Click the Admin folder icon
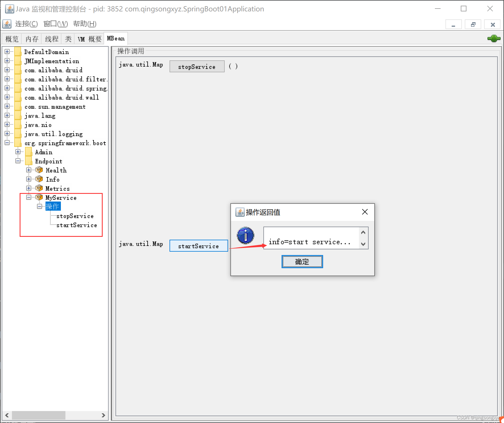 click(x=28, y=152)
